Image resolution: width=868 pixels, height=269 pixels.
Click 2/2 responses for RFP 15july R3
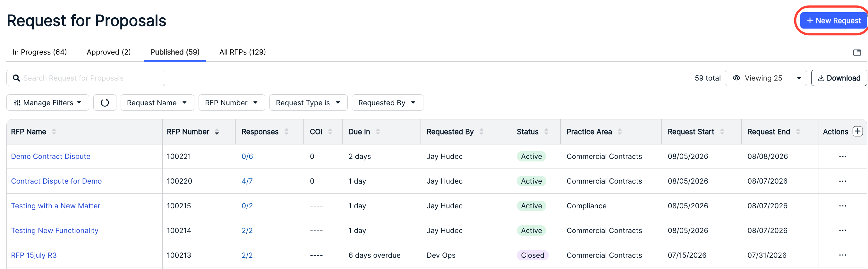[247, 255]
